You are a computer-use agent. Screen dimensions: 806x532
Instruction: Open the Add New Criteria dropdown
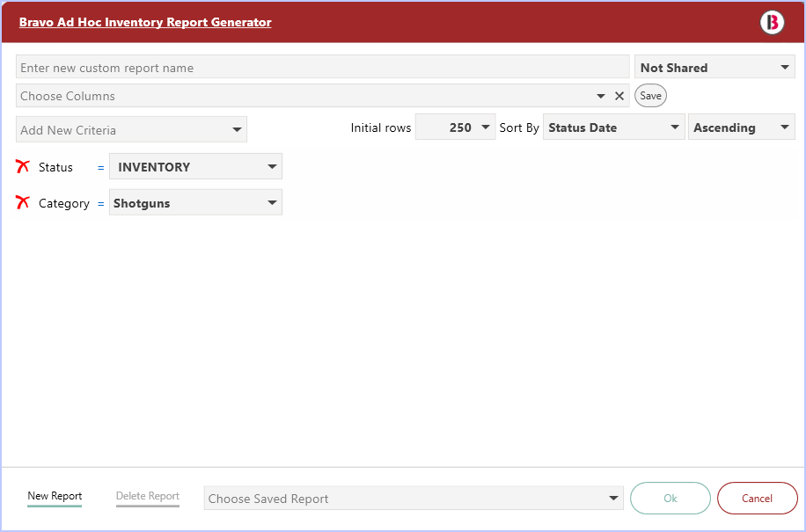click(132, 129)
